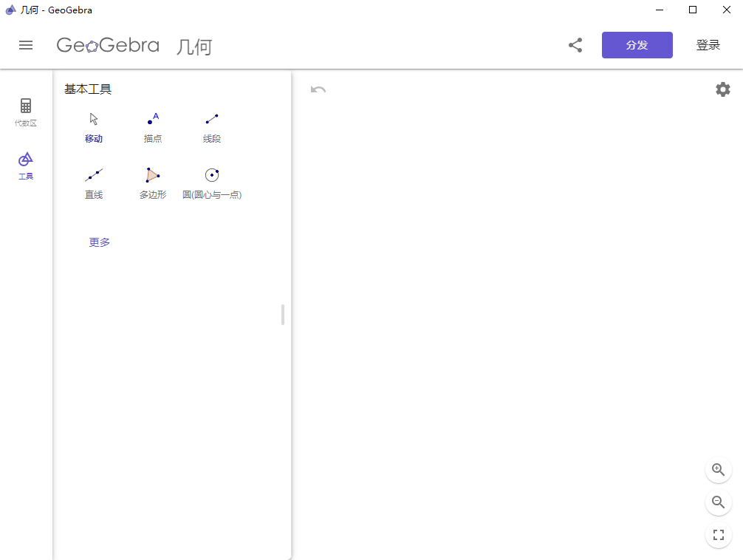Select the 移动 (Move) tool
743x560 pixels.
click(94, 126)
